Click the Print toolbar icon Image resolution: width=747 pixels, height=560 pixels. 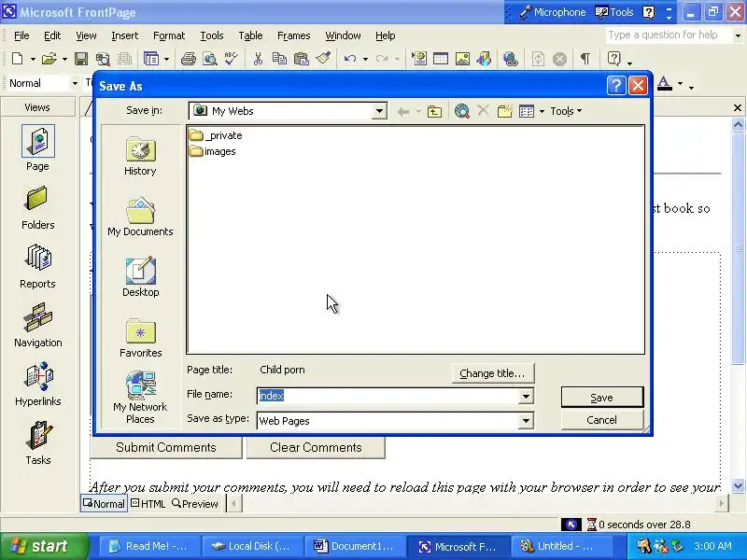click(x=189, y=59)
